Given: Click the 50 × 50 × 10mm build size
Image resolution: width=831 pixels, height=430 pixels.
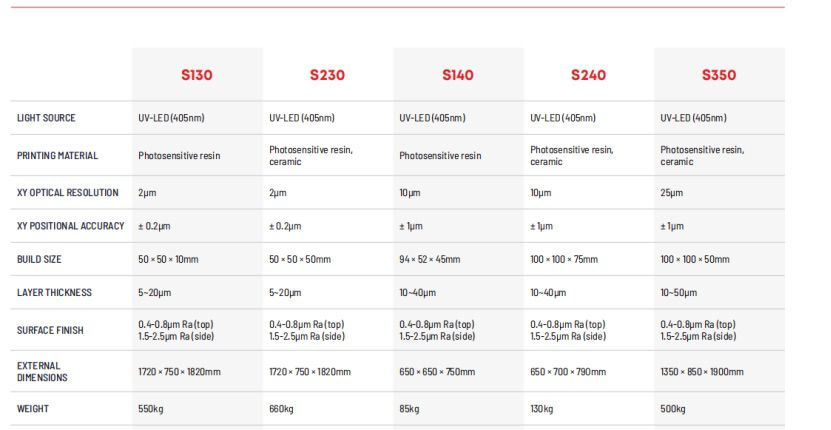Looking at the screenshot, I should (x=168, y=259).
